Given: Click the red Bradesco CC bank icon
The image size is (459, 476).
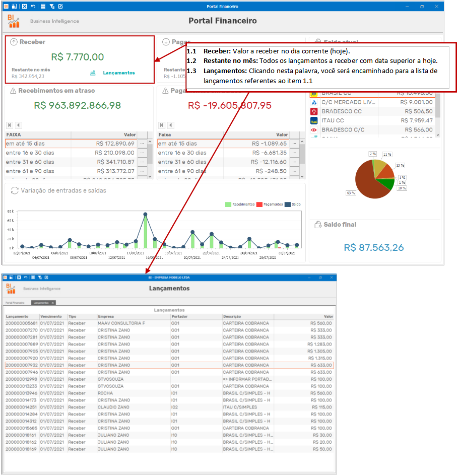Looking at the screenshot, I should click(x=314, y=111).
